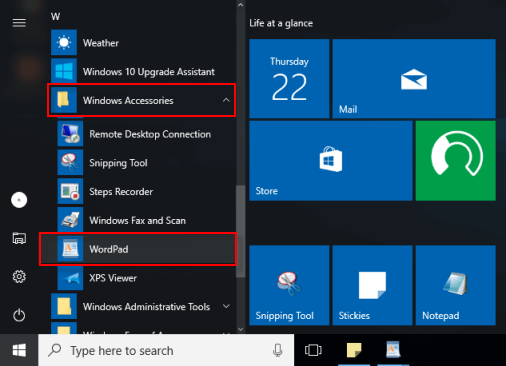Open the Mail tile

pos(414,79)
